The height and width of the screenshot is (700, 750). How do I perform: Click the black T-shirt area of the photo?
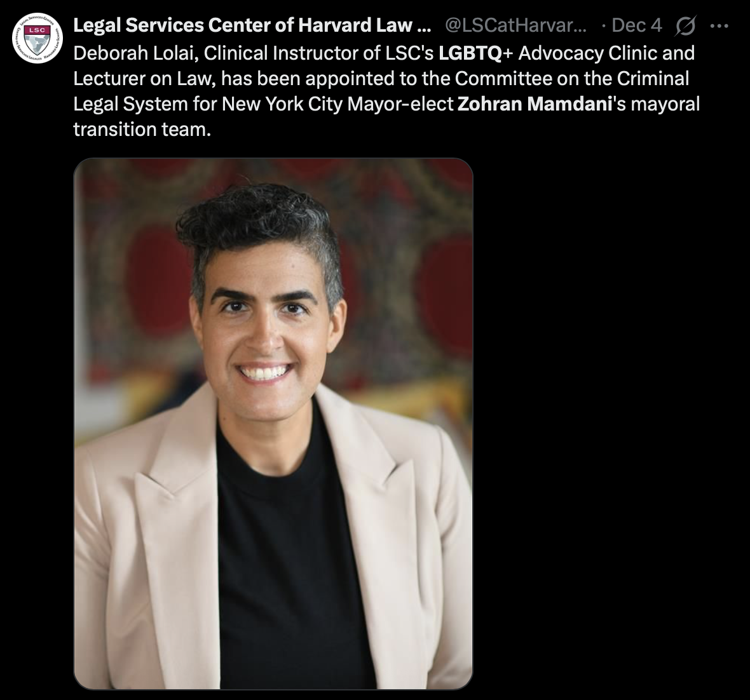(x=287, y=550)
